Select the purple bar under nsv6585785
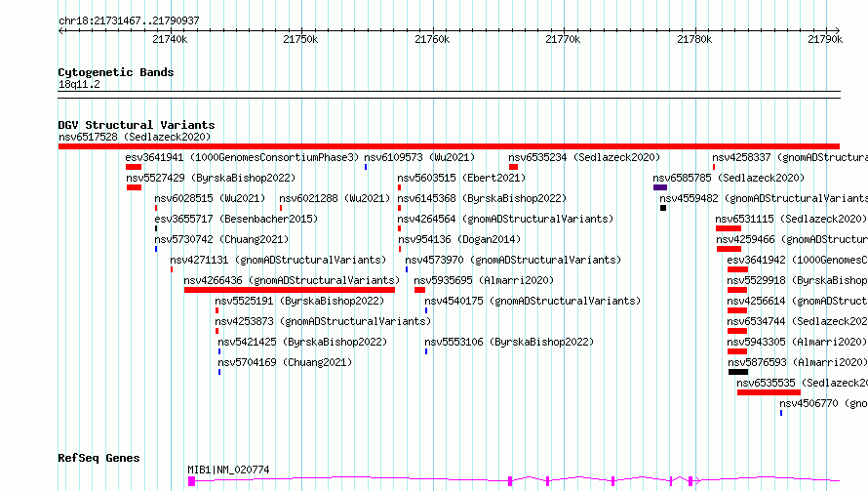This screenshot has height=491, width=868. coord(660,187)
